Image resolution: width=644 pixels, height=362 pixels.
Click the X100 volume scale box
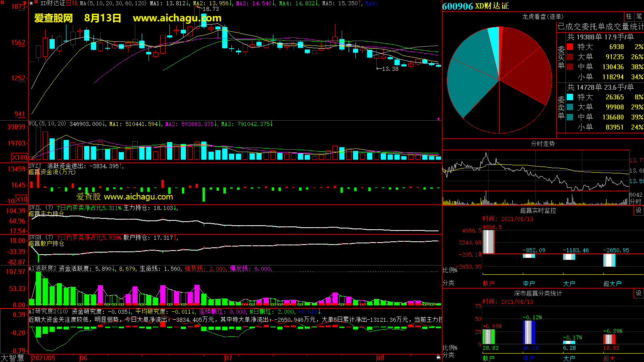[20, 157]
